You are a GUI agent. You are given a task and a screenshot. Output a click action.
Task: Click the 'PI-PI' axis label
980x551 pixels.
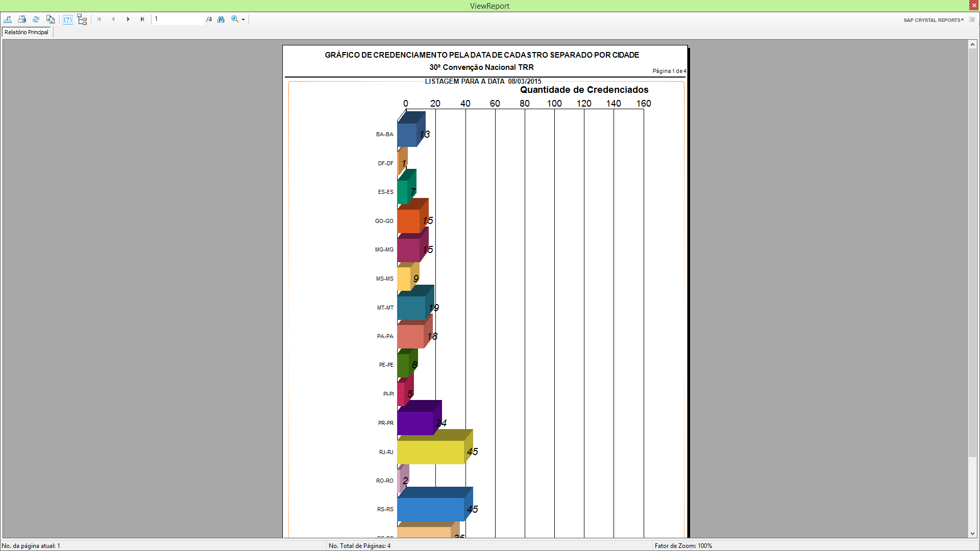coord(388,394)
